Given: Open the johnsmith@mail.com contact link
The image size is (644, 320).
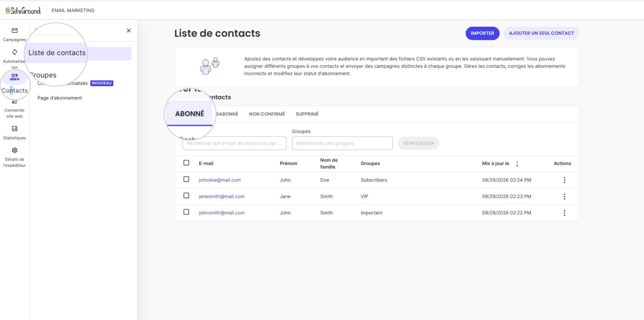Looking at the screenshot, I should 222,213.
